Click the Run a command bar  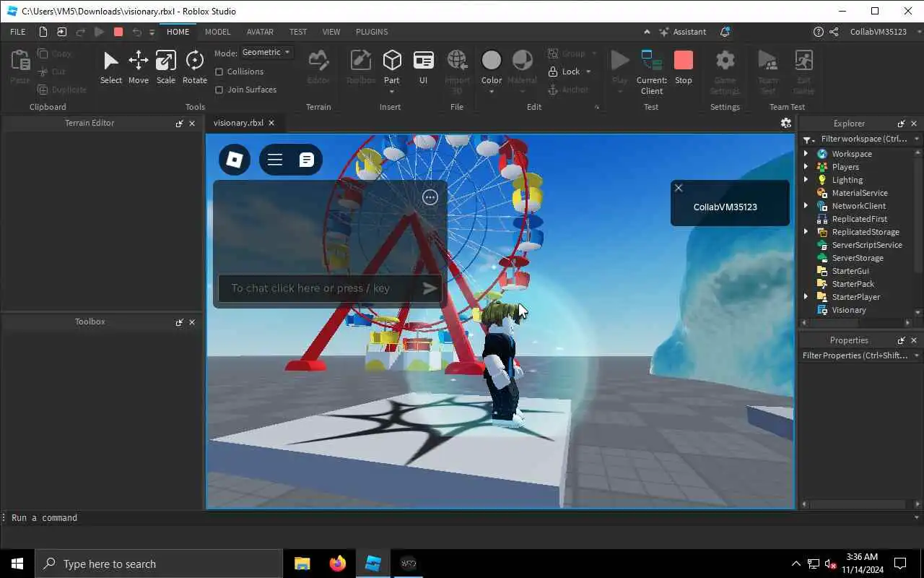coord(462,518)
